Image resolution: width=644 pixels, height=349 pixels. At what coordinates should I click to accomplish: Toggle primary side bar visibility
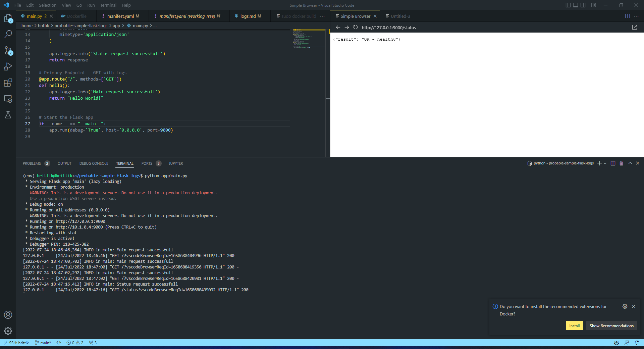click(x=568, y=5)
